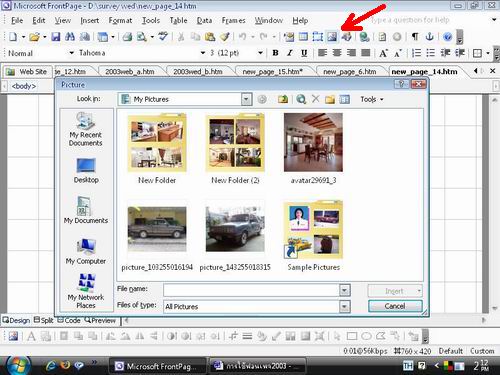This screenshot has width=500, height=375.
Task: Center align text
Action: tap(337, 53)
